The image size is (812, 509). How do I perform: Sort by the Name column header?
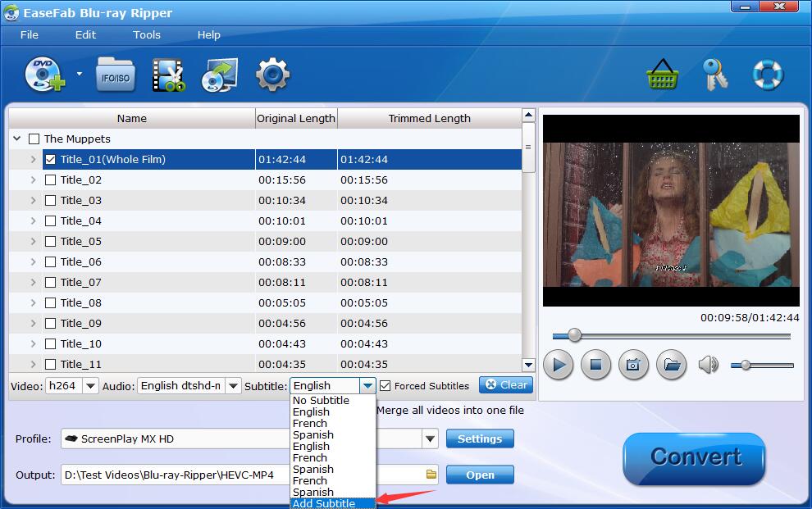[132, 119]
